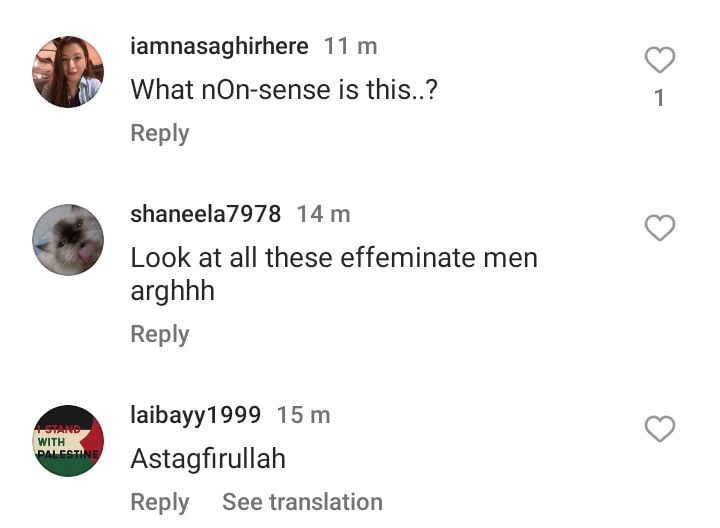Viewport: 720px width, 528px height.
Task: Heart the Astagfirullah comment
Action: point(659,430)
